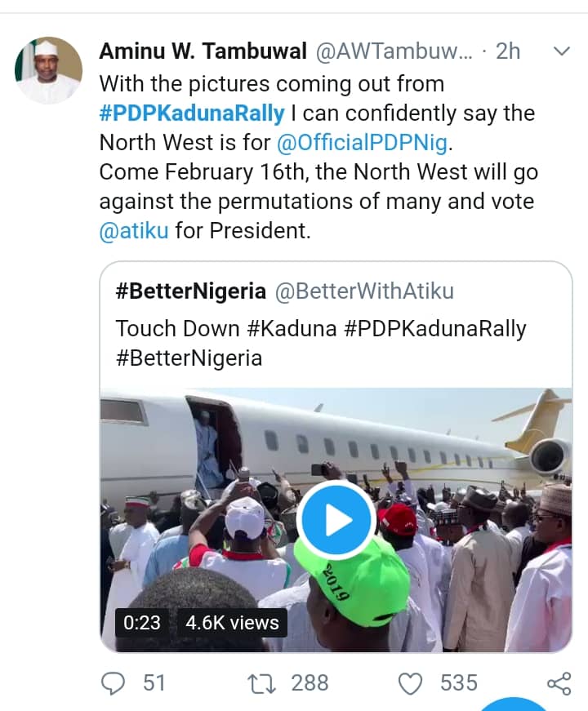Open the share icon menu
The height and width of the screenshot is (711, 588).
pos(558,682)
